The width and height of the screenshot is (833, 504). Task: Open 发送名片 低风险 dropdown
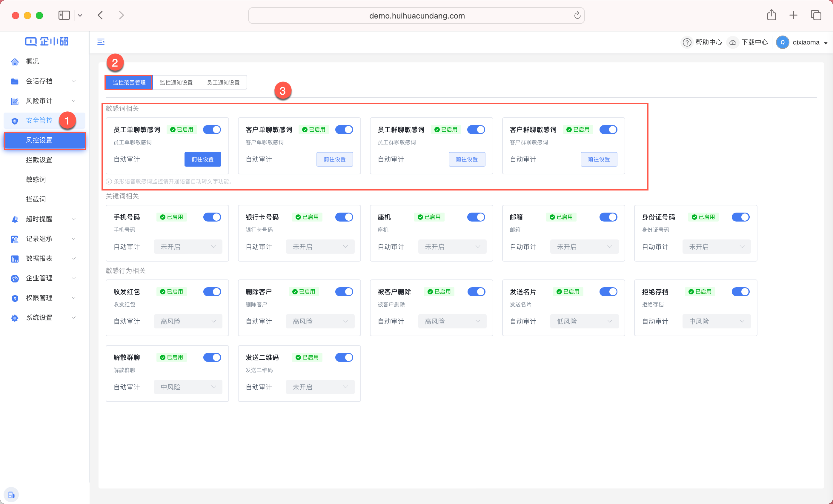[584, 322]
